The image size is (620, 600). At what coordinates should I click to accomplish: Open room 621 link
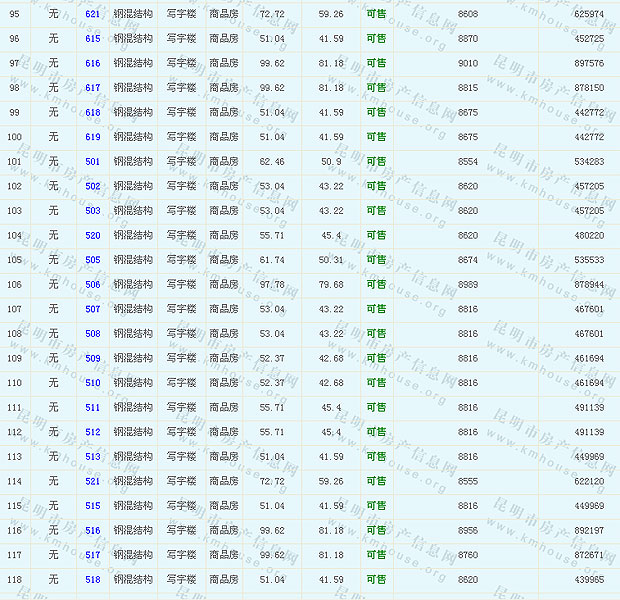pos(93,14)
